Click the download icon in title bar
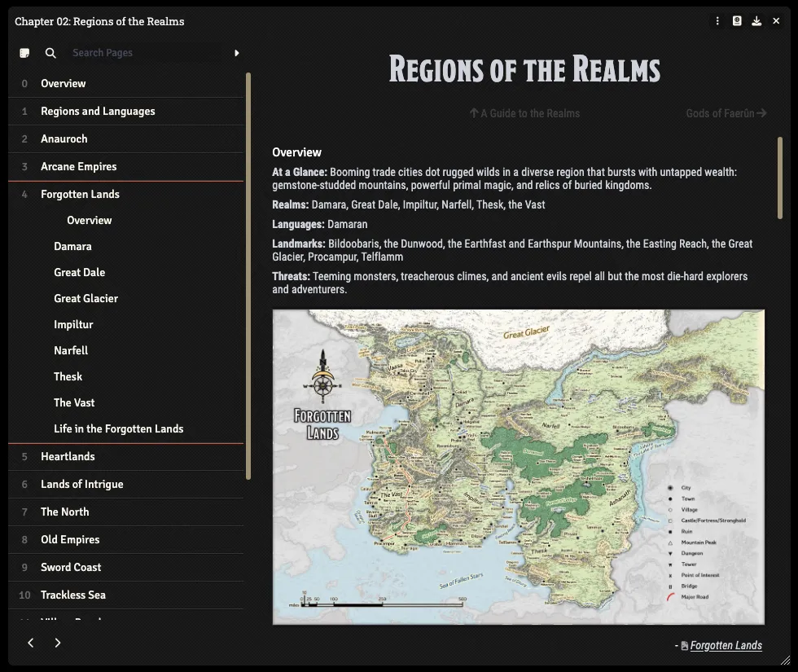 (x=756, y=21)
